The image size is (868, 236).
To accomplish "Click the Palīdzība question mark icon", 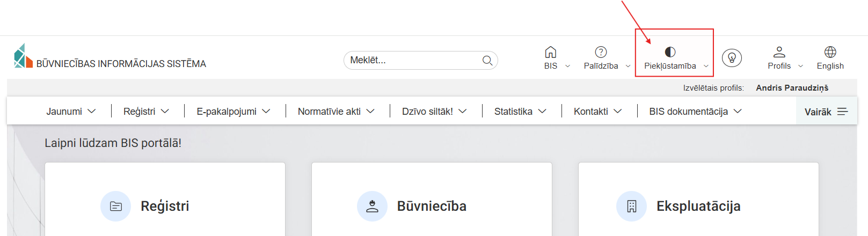I will tap(601, 52).
